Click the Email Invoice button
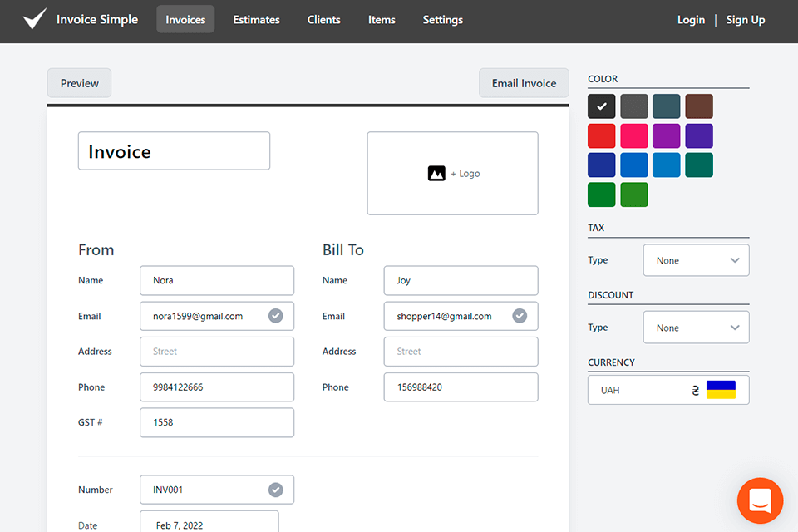 (524, 83)
